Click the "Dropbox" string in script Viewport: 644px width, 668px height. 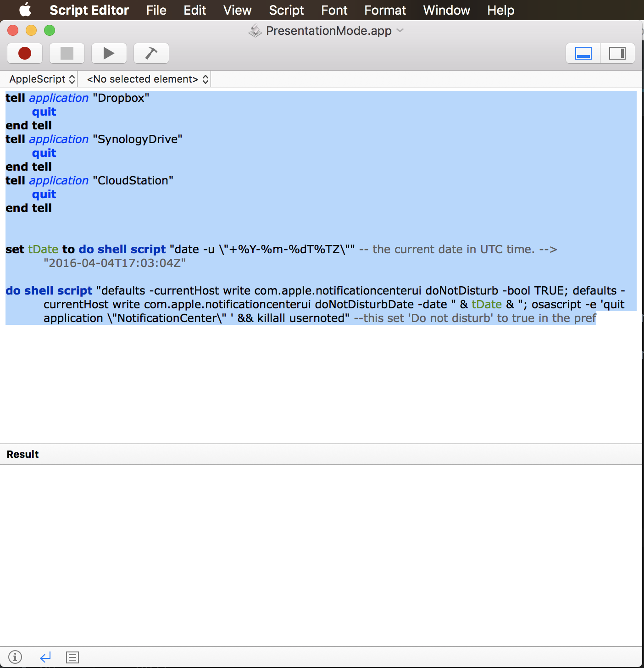[121, 98]
